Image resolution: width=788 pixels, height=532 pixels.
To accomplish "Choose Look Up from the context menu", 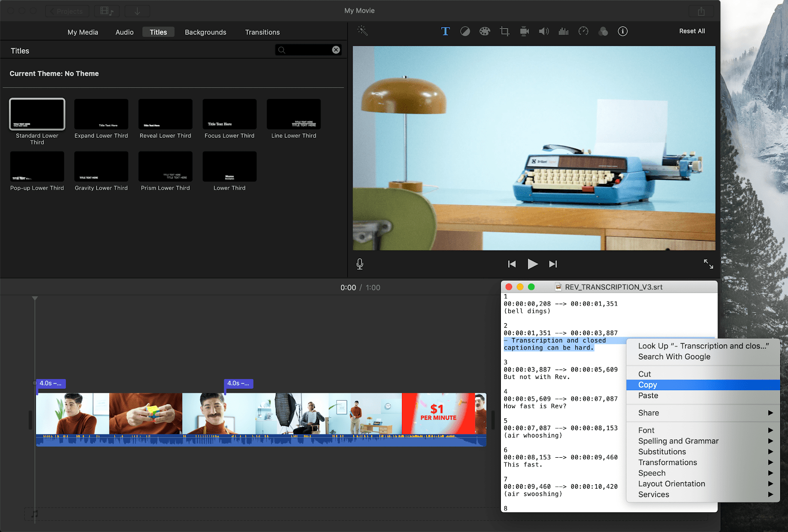I will (x=703, y=346).
